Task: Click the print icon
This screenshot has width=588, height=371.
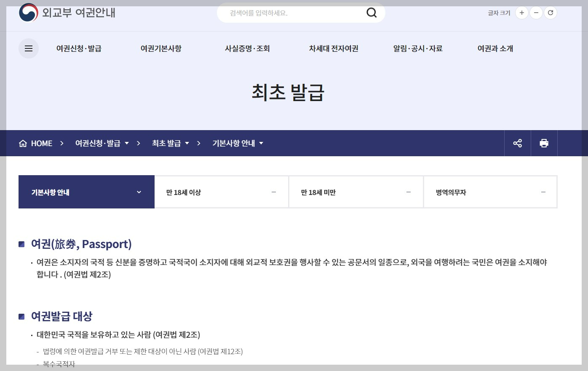Action: point(544,143)
